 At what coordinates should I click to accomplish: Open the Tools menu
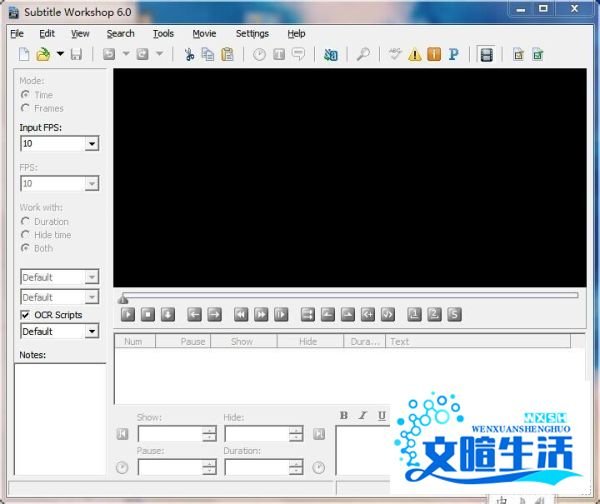[x=163, y=34]
